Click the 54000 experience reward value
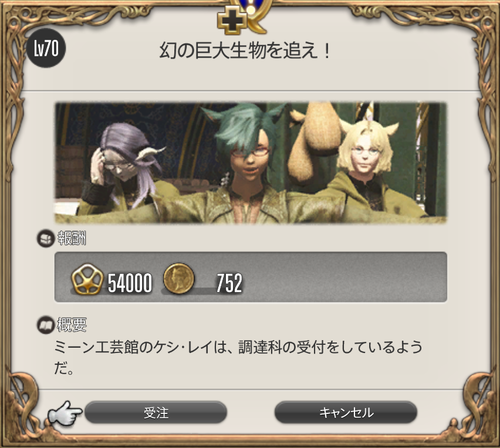The width and height of the screenshot is (500, 448). tap(130, 283)
